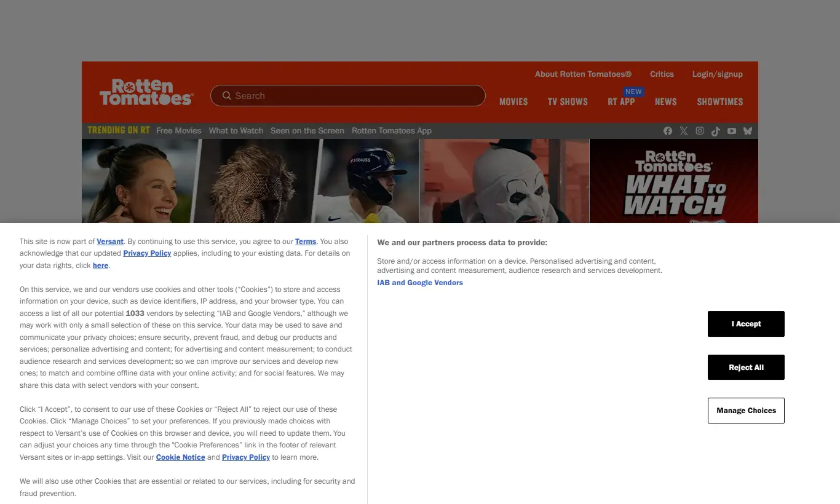Open the NEWS menu

665,102
